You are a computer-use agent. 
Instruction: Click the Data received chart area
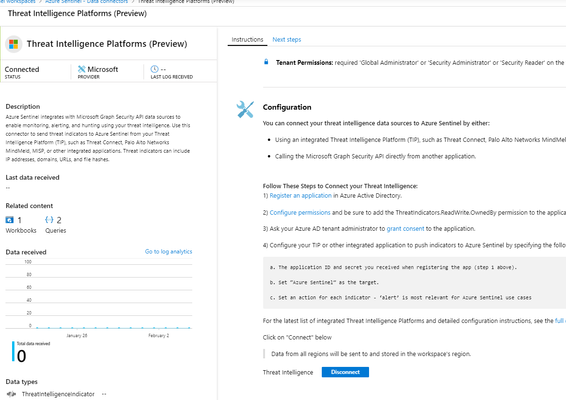coord(99,294)
